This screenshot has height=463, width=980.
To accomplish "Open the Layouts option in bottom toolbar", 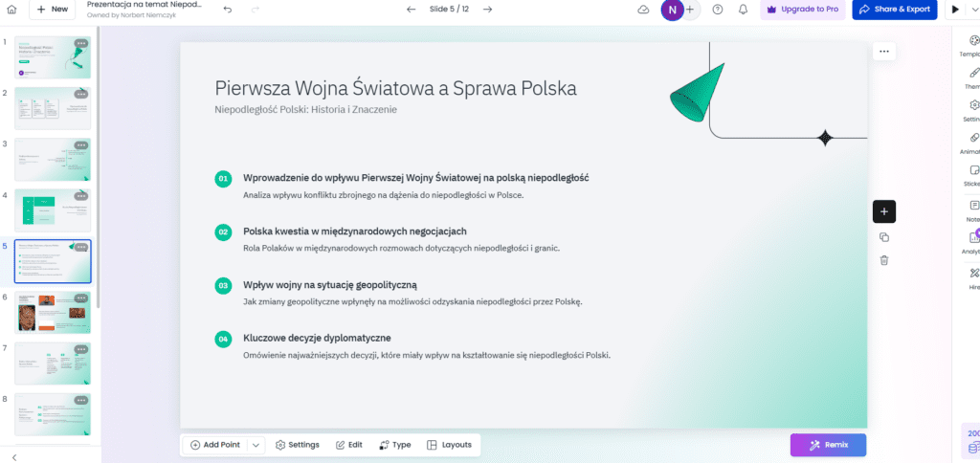I will [x=449, y=445].
